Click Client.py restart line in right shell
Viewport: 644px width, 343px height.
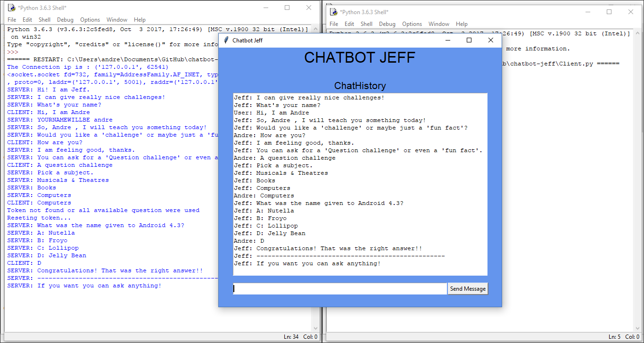tap(561, 64)
